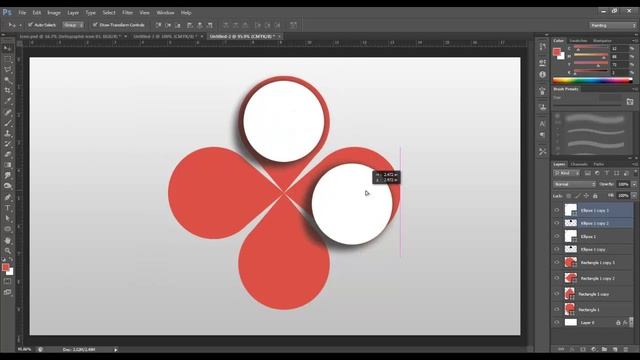Open the Info panel icon in dock
640x360 pixels.
click(x=542, y=75)
